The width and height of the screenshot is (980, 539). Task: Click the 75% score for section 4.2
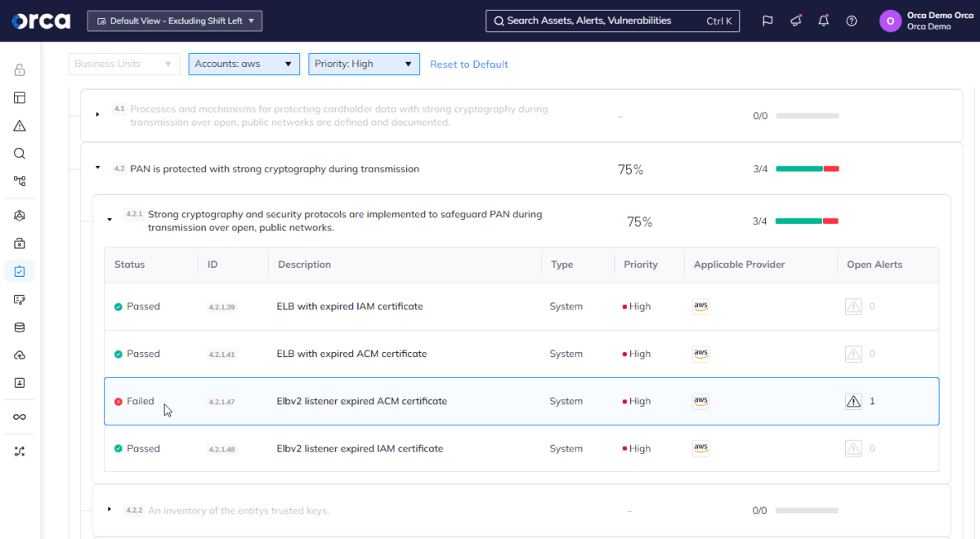click(630, 169)
